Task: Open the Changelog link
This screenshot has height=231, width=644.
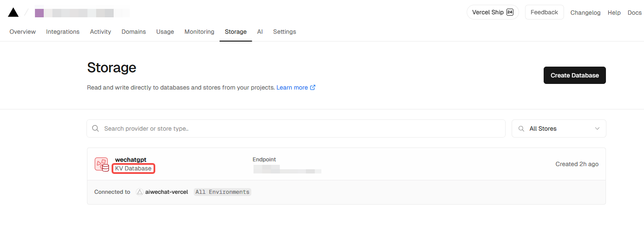Action: click(x=585, y=13)
